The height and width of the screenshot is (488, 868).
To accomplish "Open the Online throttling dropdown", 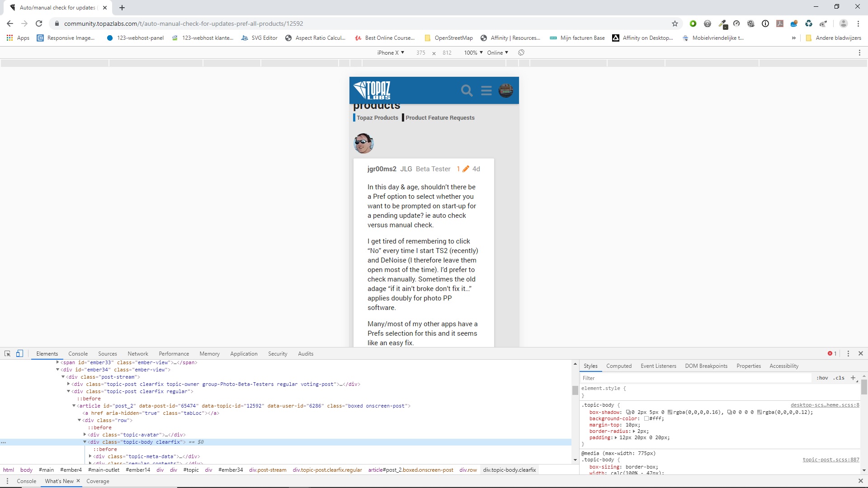I will pyautogui.click(x=497, y=53).
